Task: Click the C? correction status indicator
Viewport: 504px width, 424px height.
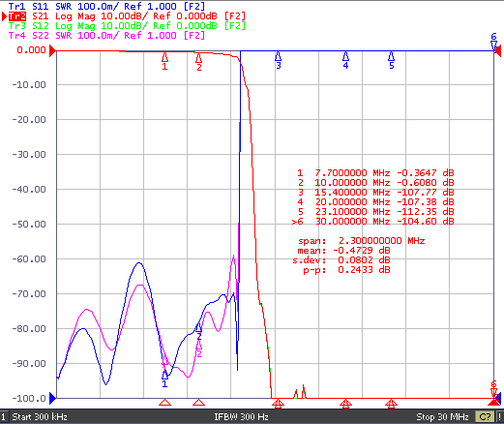Action: 485,417
